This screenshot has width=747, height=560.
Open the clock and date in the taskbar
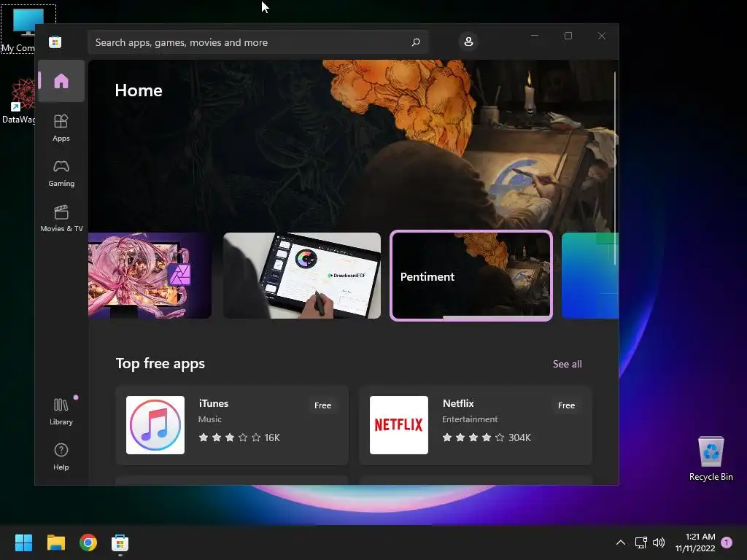(695, 542)
